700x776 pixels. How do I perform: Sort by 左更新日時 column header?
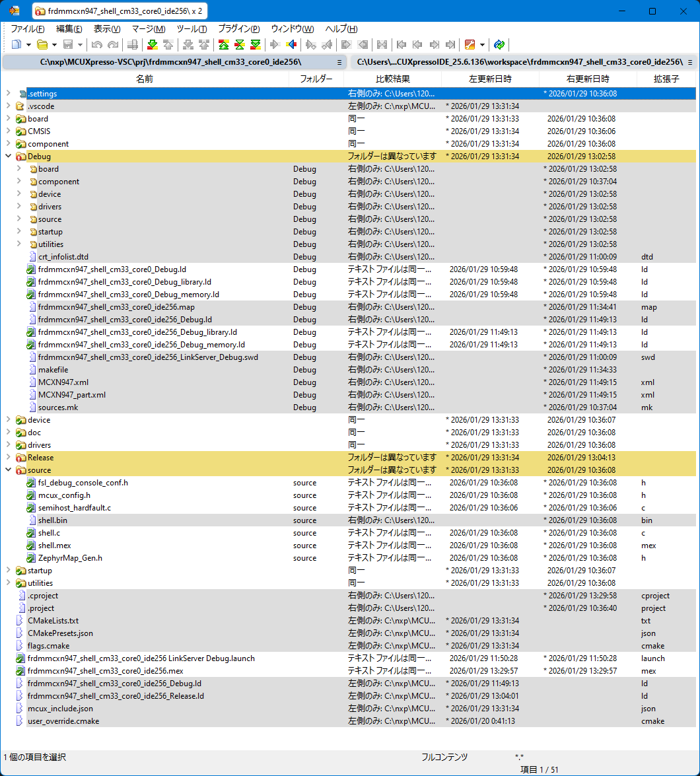tap(490, 79)
